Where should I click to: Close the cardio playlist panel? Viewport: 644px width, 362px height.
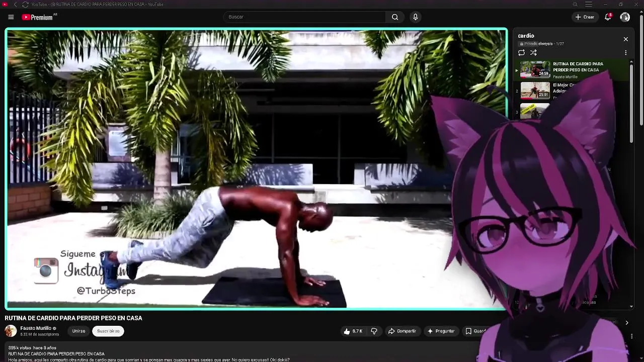(x=626, y=39)
